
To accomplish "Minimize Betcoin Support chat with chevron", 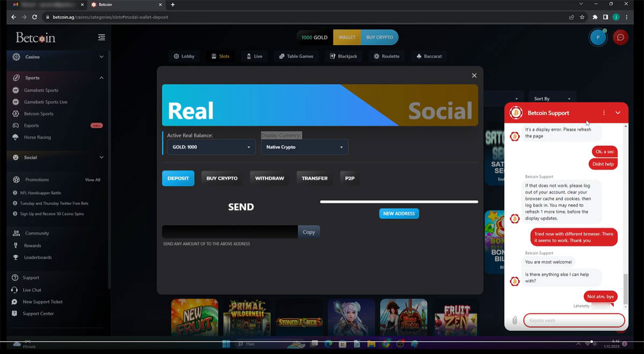I will coord(618,113).
